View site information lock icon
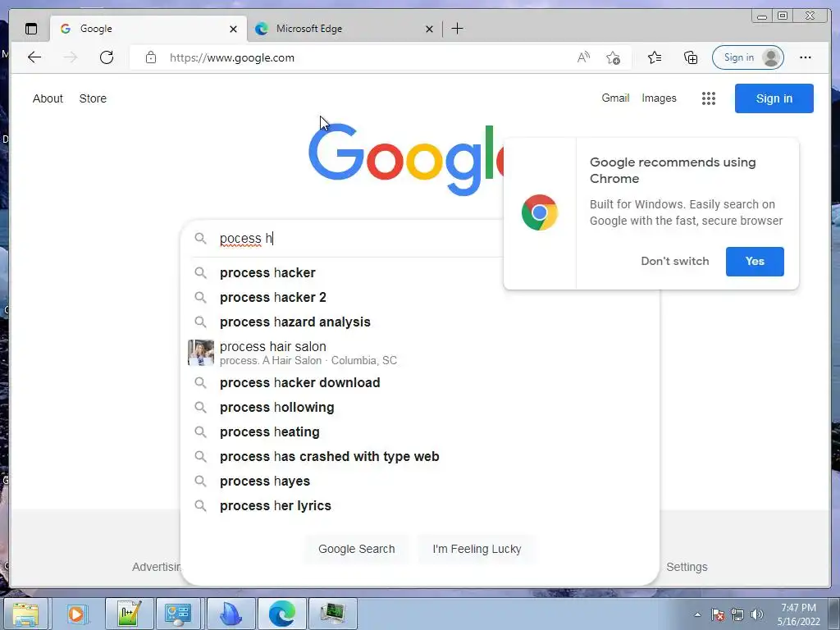This screenshot has width=840, height=630. coord(151,57)
